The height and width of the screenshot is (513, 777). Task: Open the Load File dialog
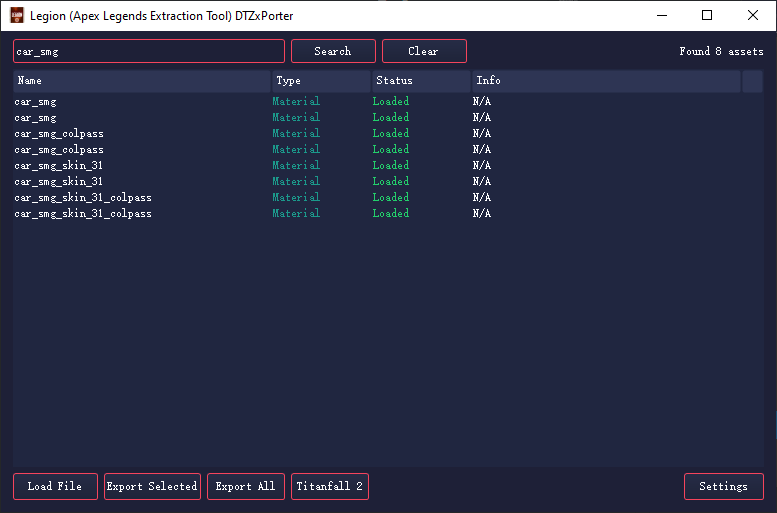tap(55, 486)
